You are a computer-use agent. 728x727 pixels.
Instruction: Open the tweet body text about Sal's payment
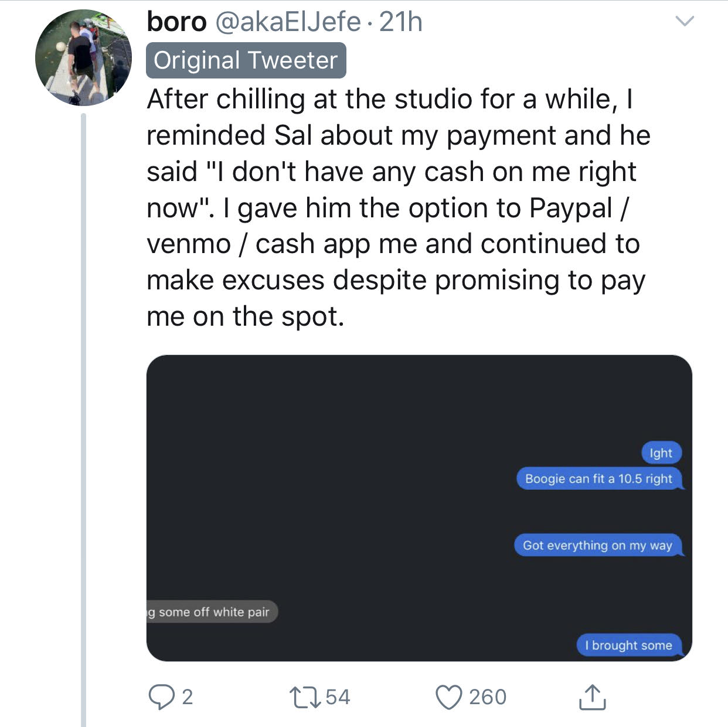pyautogui.click(x=399, y=208)
